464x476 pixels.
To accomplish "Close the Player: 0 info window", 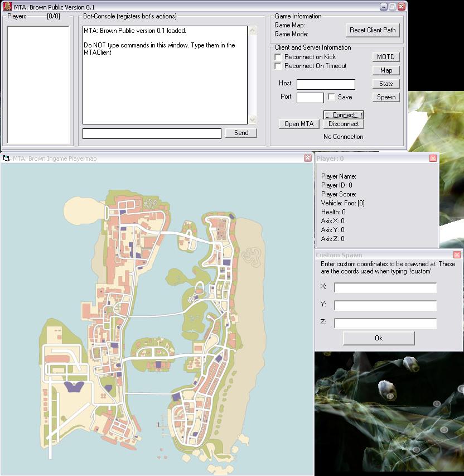I will point(433,158).
